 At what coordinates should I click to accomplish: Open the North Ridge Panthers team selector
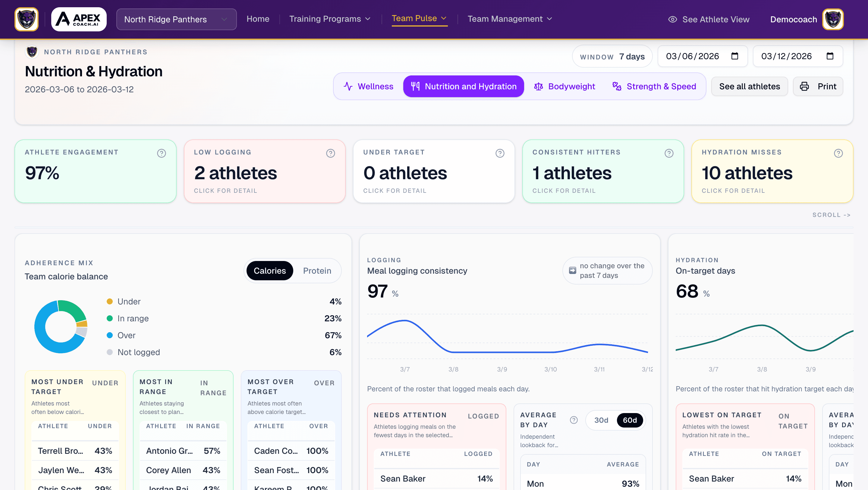176,19
